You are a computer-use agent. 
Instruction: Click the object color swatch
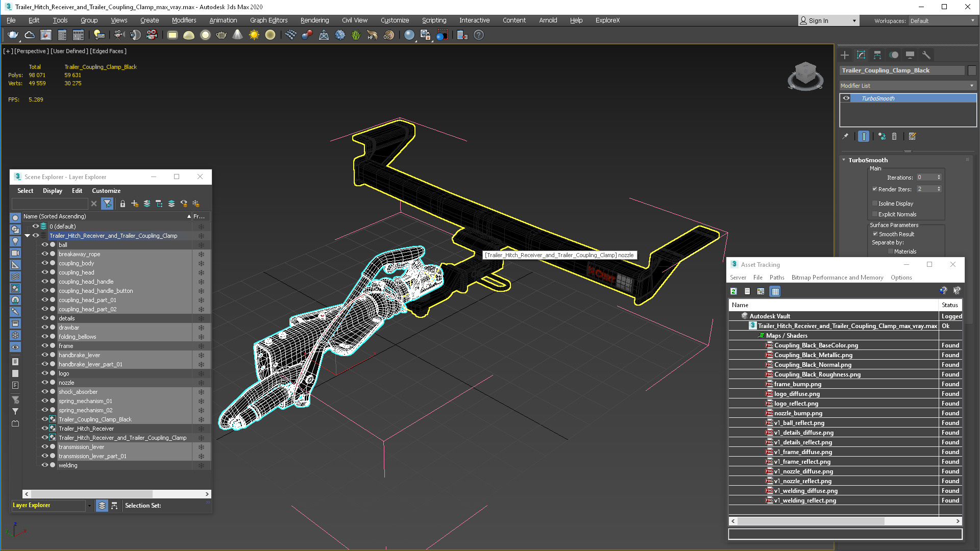coord(972,70)
